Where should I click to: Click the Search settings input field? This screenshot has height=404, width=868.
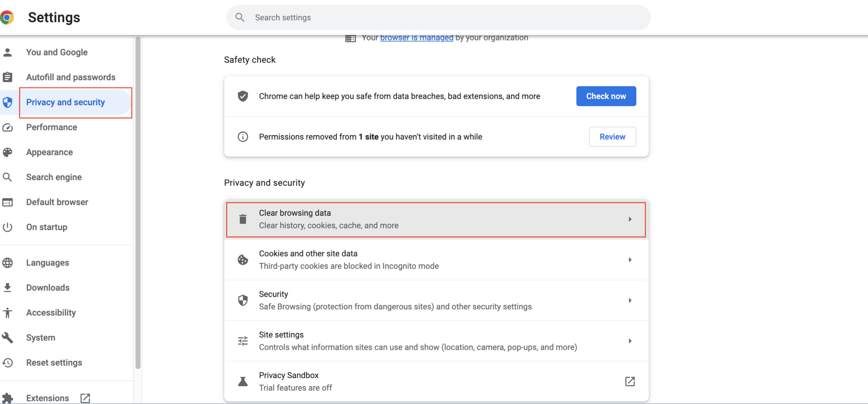click(445, 17)
